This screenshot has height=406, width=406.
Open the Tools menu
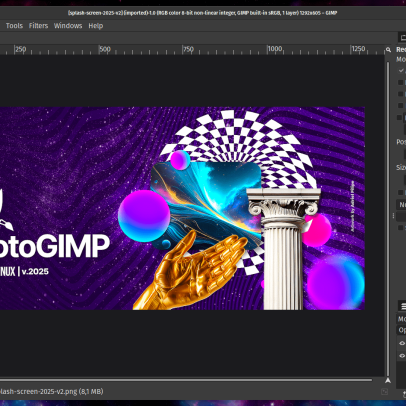coord(14,26)
